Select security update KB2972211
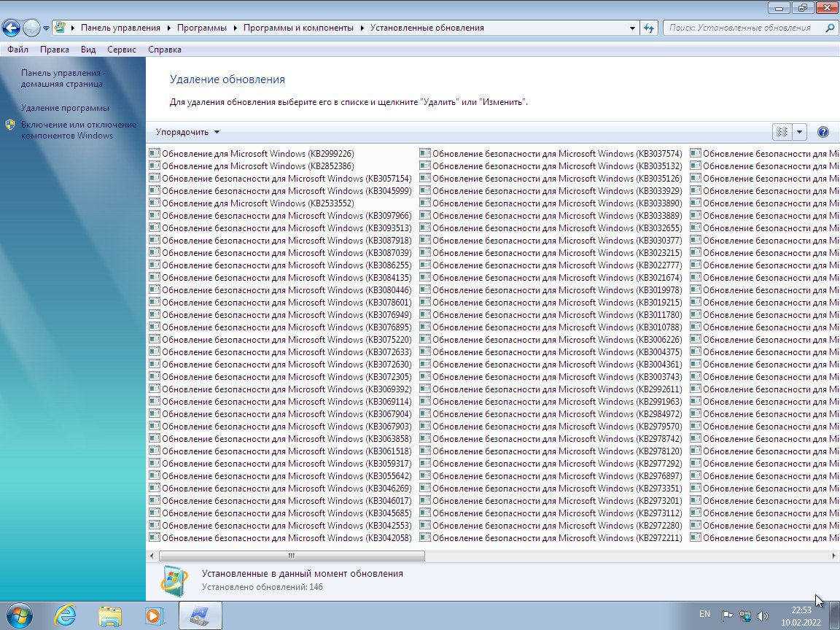Viewport: 840px width, 630px height. [x=551, y=538]
